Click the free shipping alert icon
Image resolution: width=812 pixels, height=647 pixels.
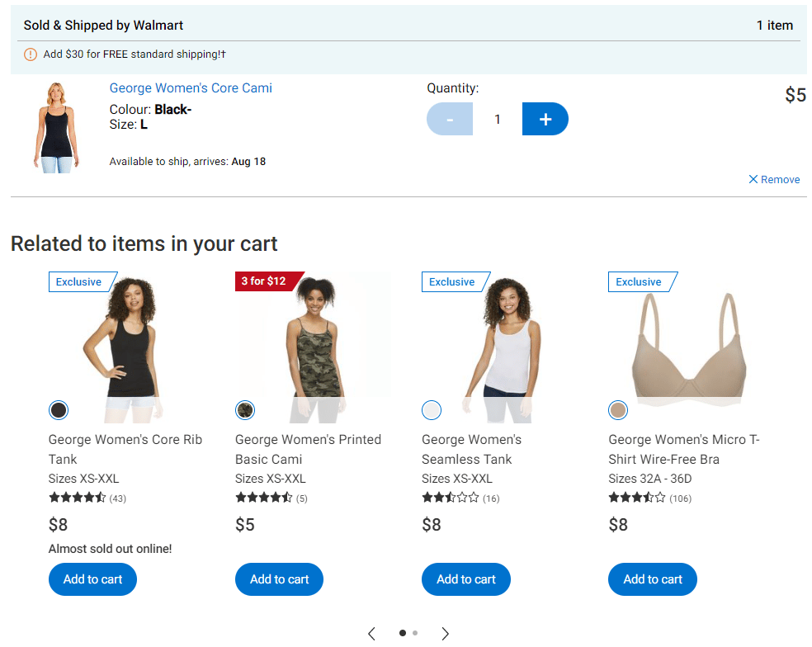click(x=31, y=54)
